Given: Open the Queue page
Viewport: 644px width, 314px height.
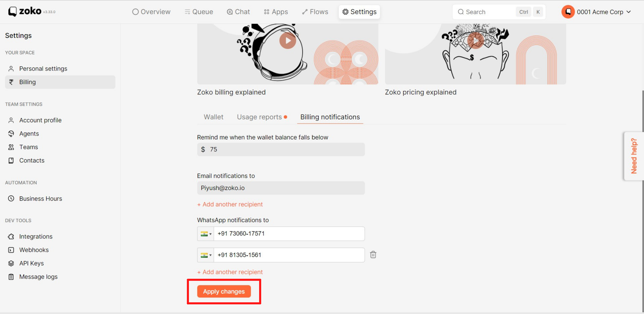Looking at the screenshot, I should tap(199, 12).
